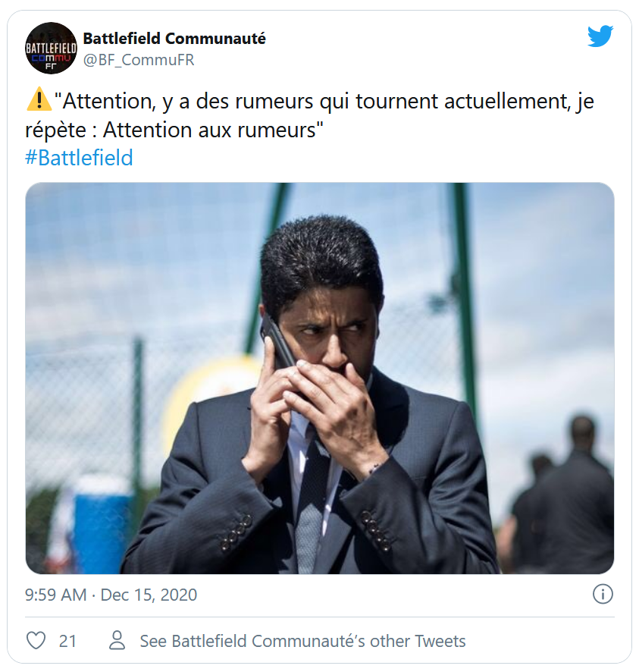Click the blue Twitter bird logo
639x672 pixels.
tap(600, 36)
